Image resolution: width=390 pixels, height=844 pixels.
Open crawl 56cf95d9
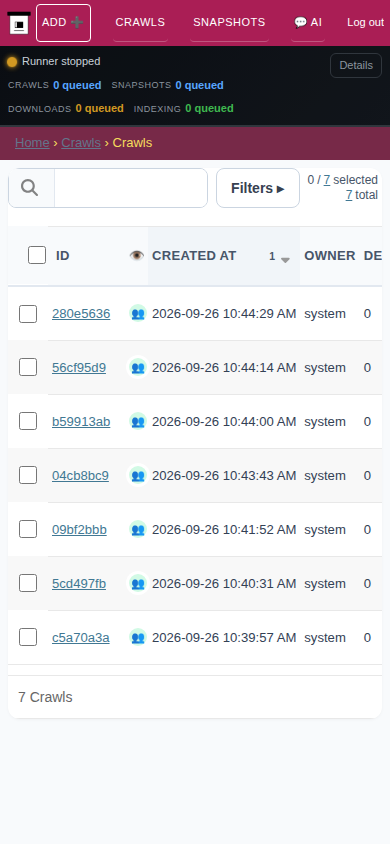(79, 368)
